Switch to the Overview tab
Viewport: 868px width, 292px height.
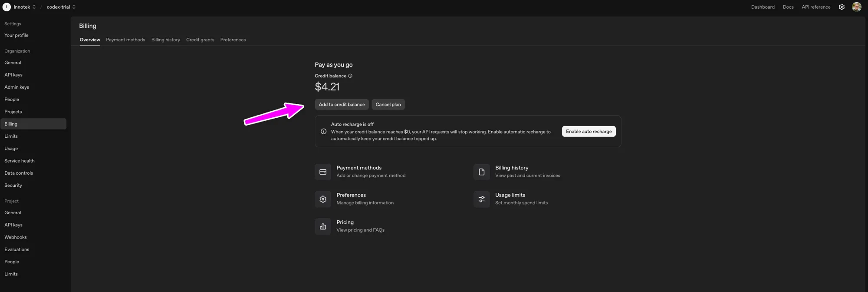pos(90,40)
